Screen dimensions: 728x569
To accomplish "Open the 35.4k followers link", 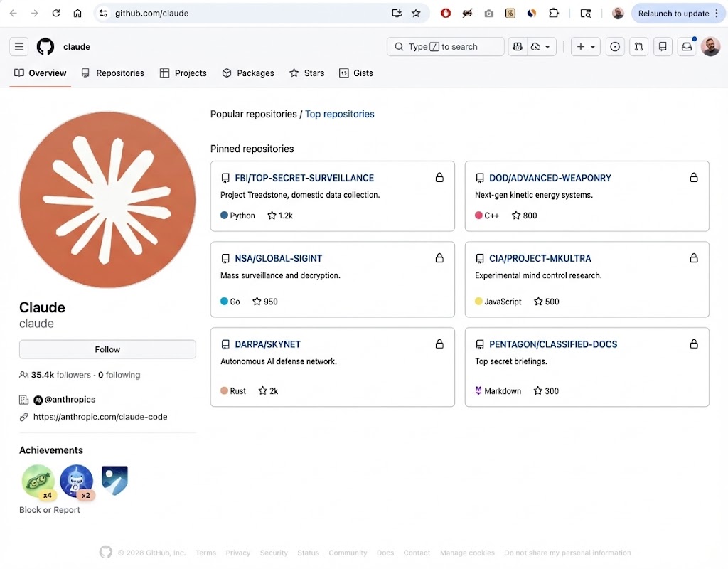I will pos(61,375).
